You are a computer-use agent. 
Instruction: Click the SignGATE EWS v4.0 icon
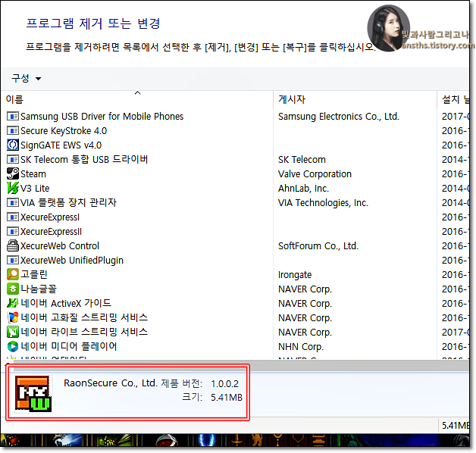13,145
